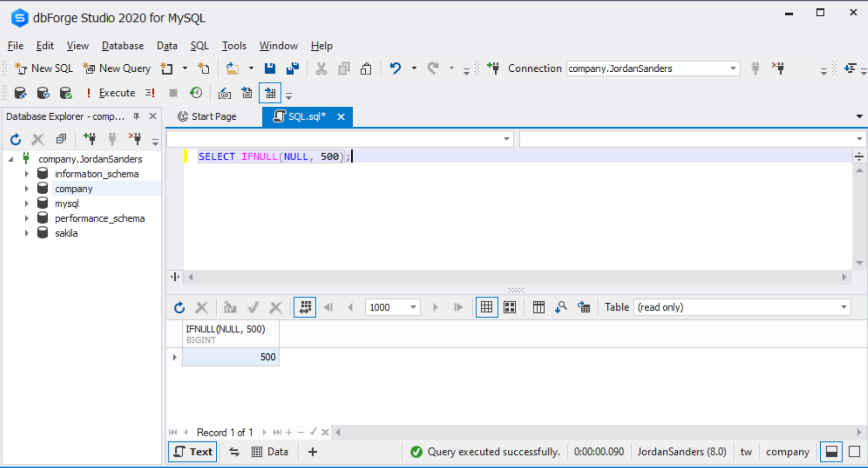Undo the last action
Screen dimensions: 868x468
tap(395, 68)
